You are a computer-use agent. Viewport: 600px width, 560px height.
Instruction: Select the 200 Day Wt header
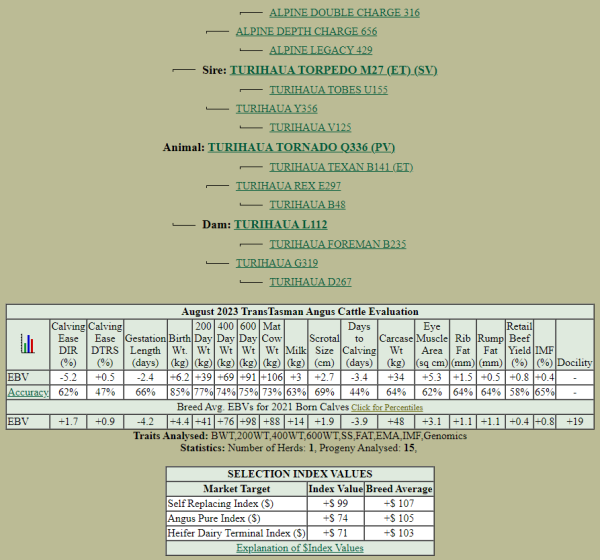203,344
